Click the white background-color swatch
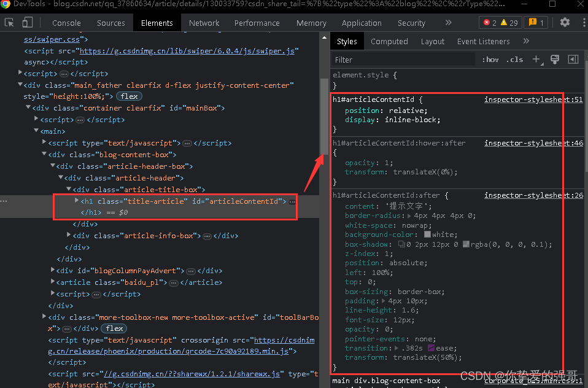Screen dimensions: 588x388 coord(427,235)
